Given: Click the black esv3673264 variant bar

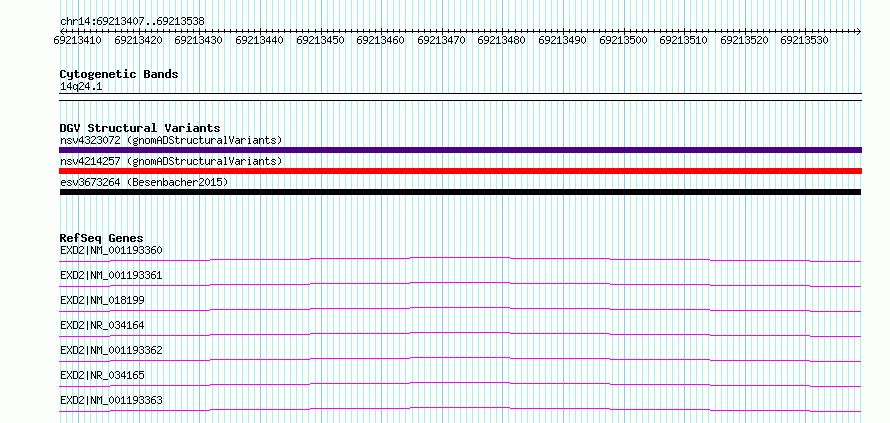Looking at the screenshot, I should [x=460, y=192].
